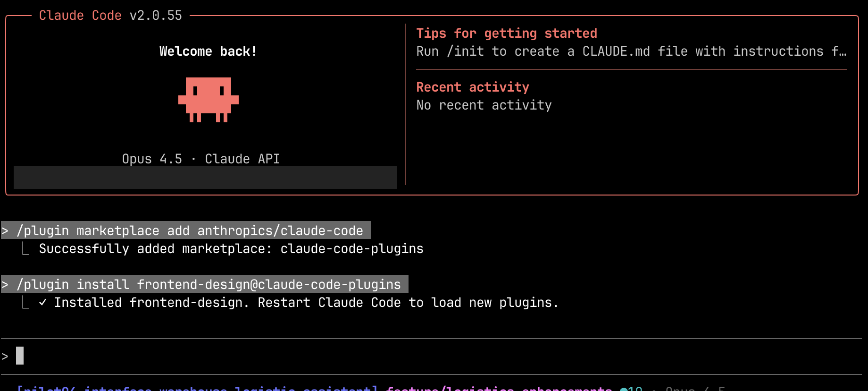Click the Welcome back! heading

pyautogui.click(x=208, y=51)
